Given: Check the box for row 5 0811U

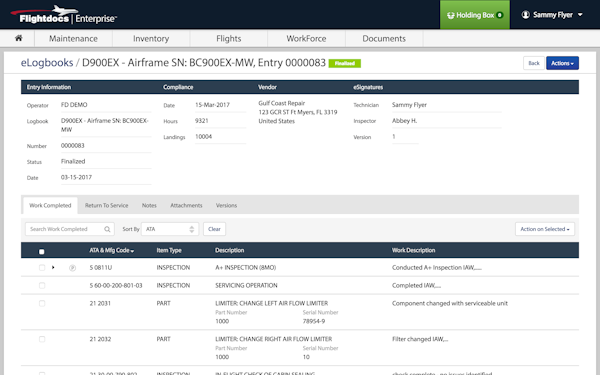Looking at the screenshot, I should 42,268.
